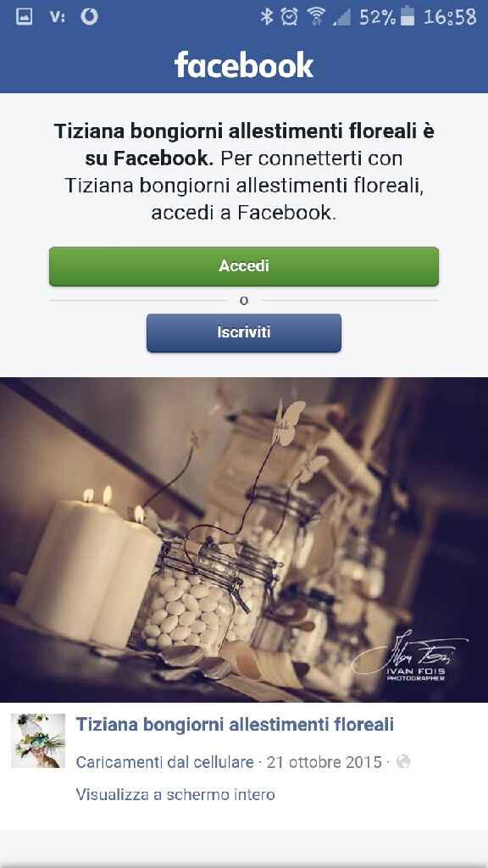488x868 pixels.
Task: Tap the cellular signal strength icon
Action: (342, 18)
